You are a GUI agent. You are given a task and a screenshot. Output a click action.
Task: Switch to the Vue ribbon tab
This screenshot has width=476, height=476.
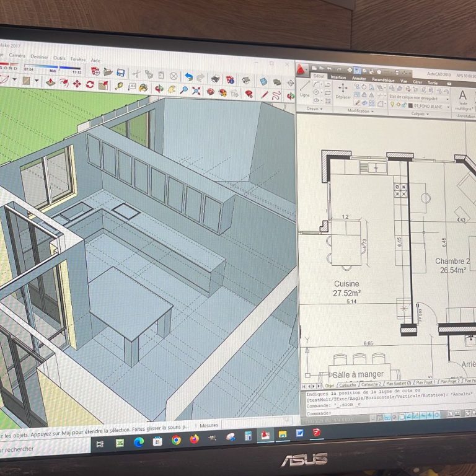[x=403, y=81]
